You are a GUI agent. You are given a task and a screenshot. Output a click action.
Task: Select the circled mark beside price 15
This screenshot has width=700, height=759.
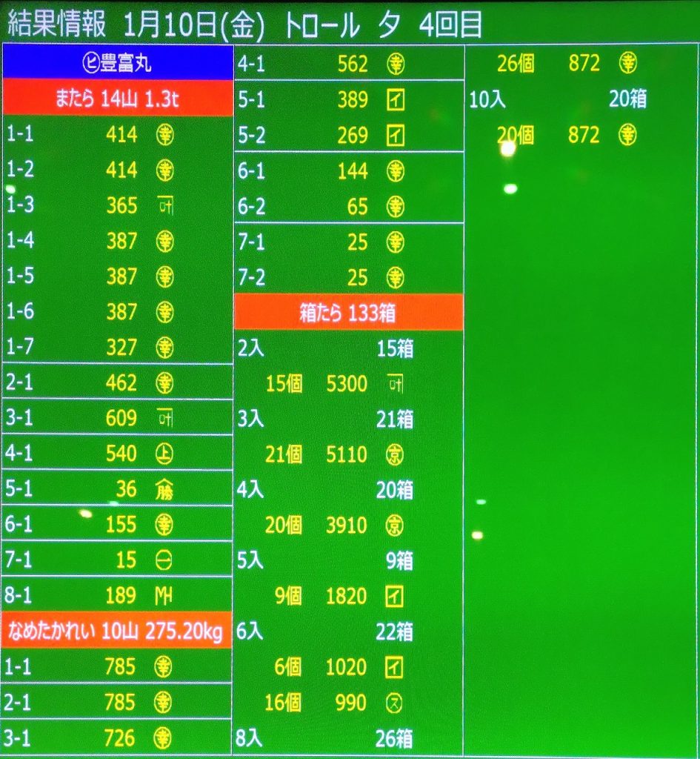[x=164, y=560]
